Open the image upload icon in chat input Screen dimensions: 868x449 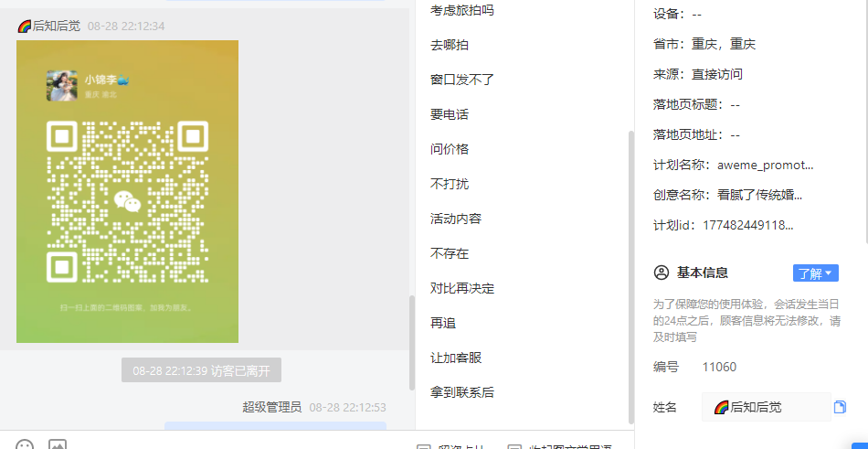58,444
